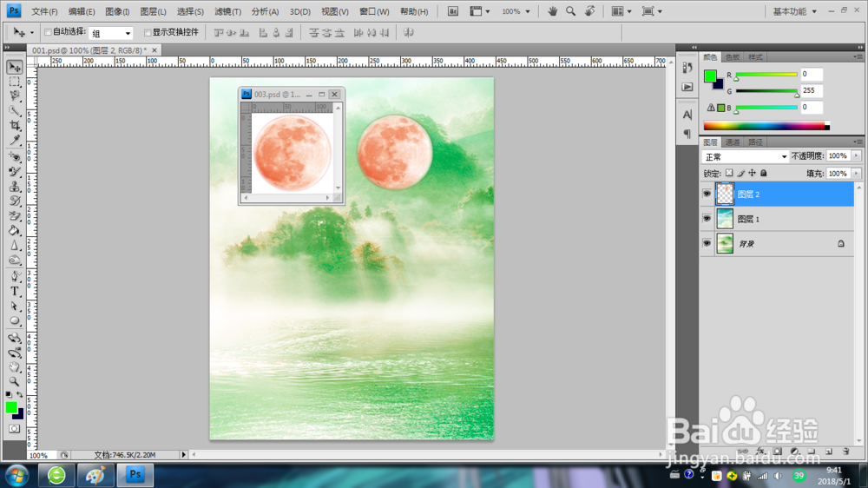Select the 3D Rotate tool
The image size is (868, 488).
click(15, 338)
